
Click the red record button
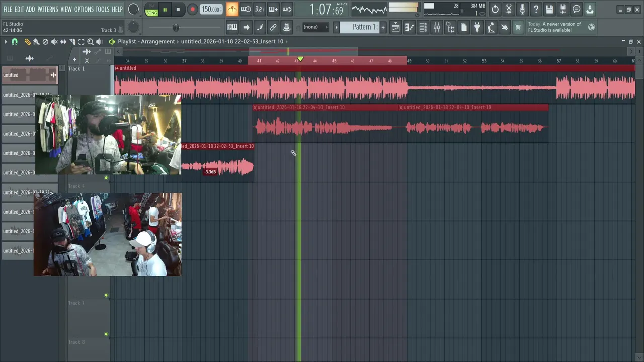tap(192, 10)
